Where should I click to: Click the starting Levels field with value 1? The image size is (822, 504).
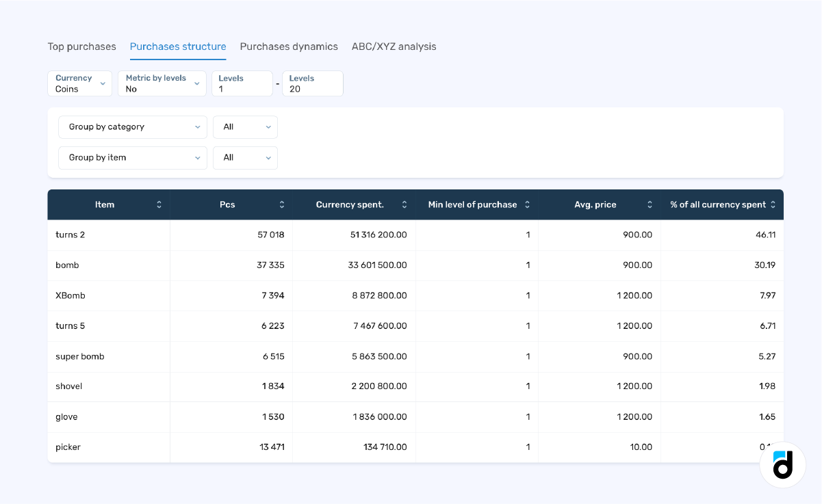tap(242, 83)
